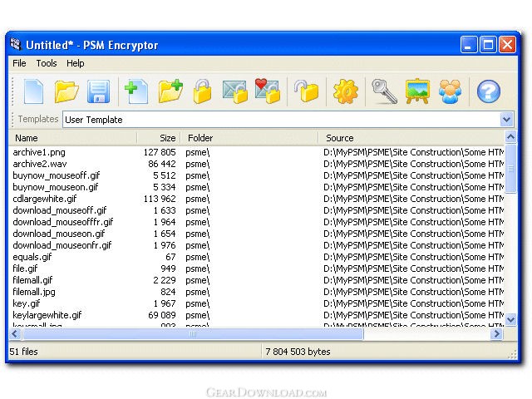Click the silver key icon
532x399 pixels.
[384, 91]
